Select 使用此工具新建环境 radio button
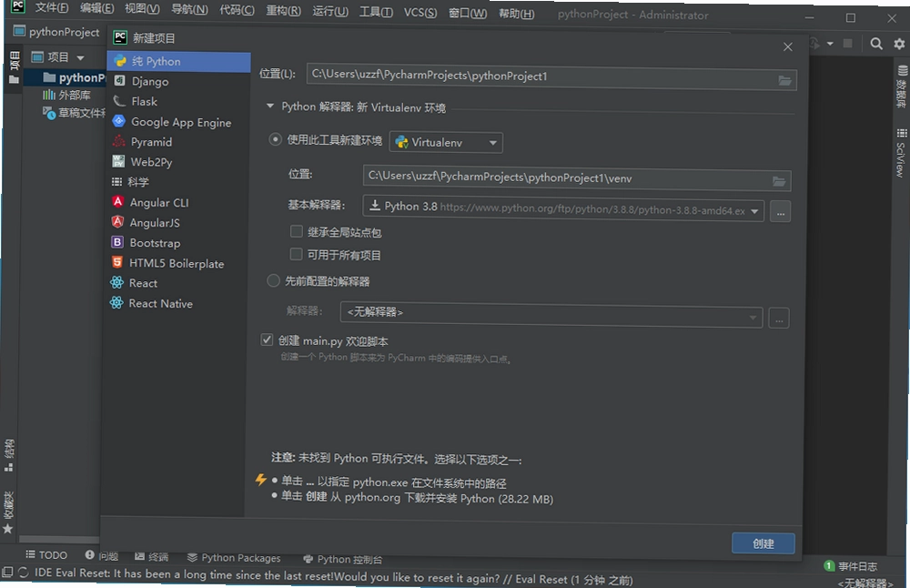Image resolution: width=910 pixels, height=588 pixels. 275,139
